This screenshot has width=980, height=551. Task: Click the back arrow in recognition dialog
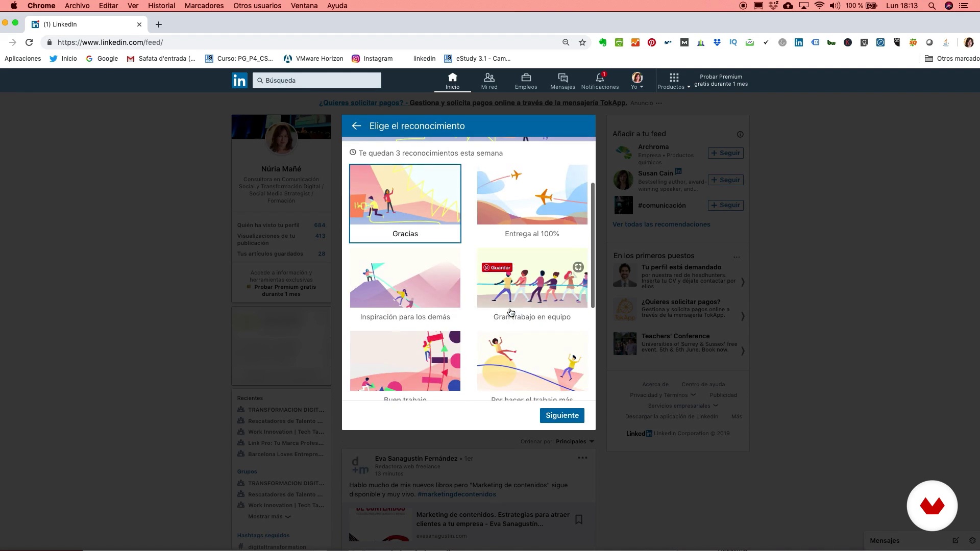356,126
